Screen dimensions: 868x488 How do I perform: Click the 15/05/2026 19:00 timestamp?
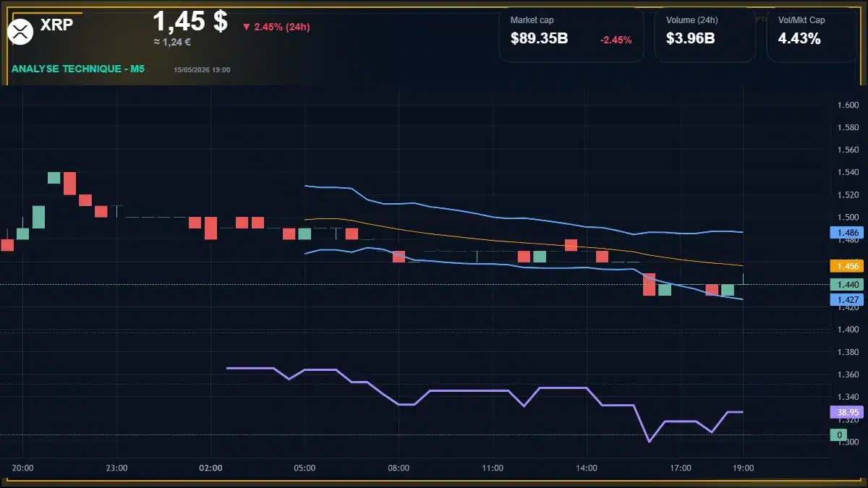[x=202, y=69]
